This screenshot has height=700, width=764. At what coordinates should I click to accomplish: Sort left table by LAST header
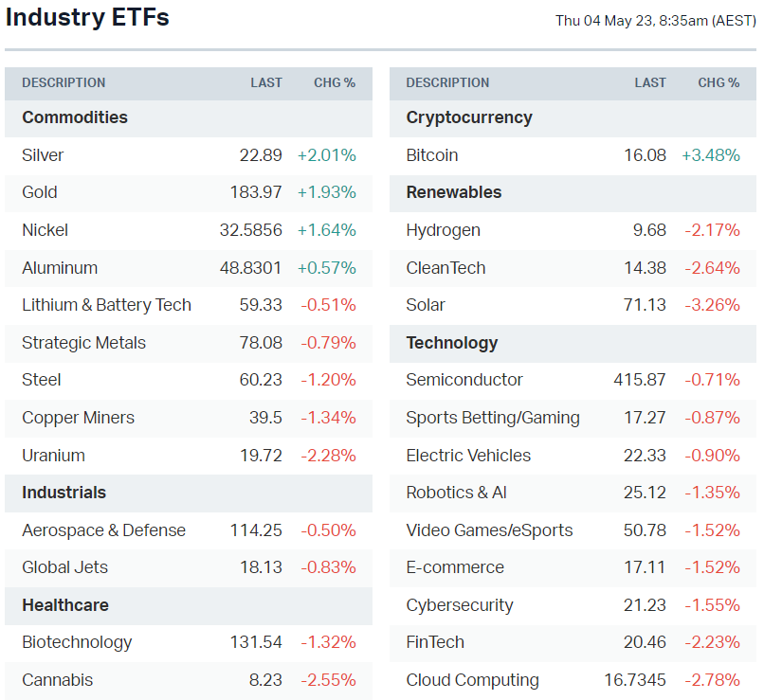pos(266,83)
